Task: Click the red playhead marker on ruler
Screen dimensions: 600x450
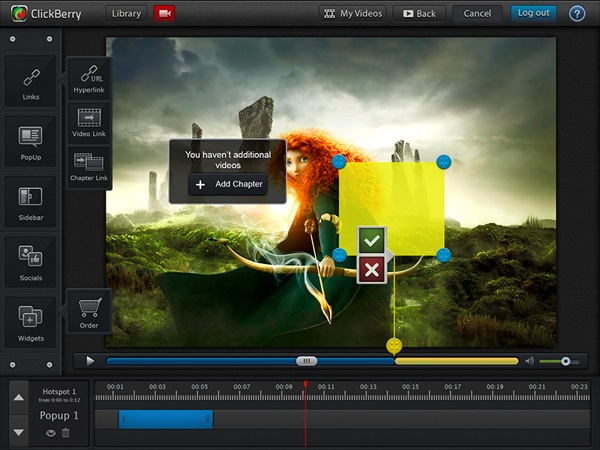Action: (x=305, y=384)
